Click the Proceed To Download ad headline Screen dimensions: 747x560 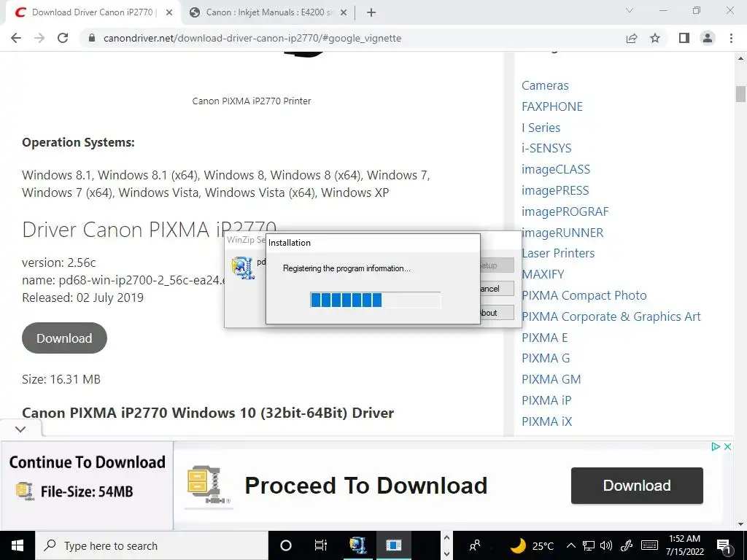click(366, 486)
